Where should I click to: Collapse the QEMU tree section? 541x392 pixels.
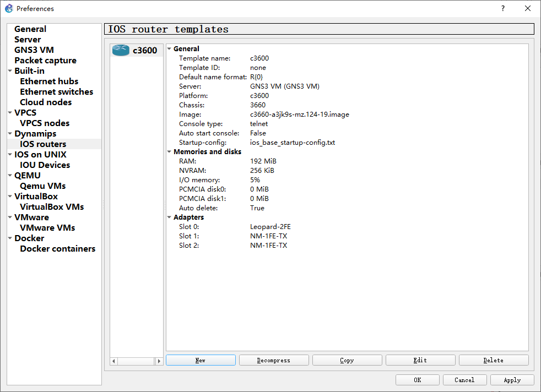pyautogui.click(x=10, y=175)
